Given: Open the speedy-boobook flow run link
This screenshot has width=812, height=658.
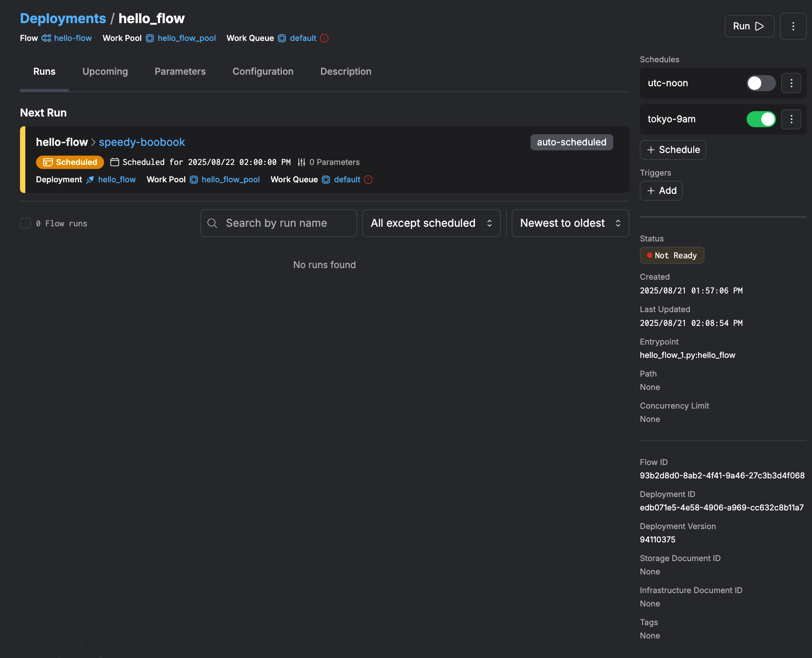Looking at the screenshot, I should [x=142, y=142].
